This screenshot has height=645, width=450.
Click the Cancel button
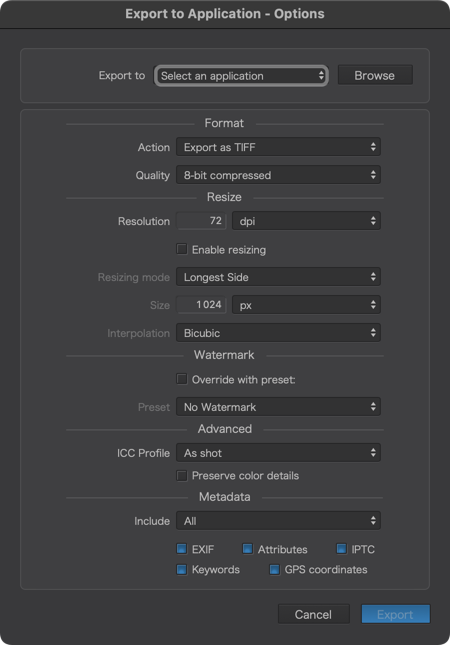click(313, 614)
